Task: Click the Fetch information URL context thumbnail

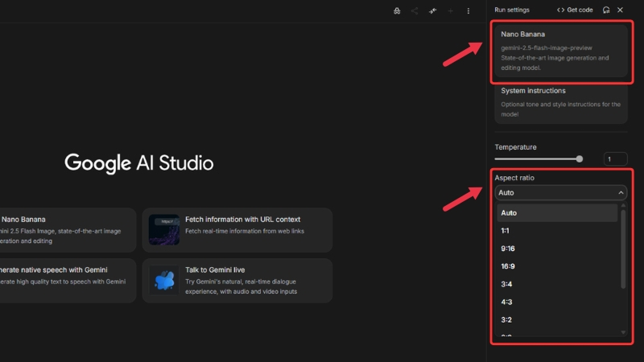Action: point(164,230)
